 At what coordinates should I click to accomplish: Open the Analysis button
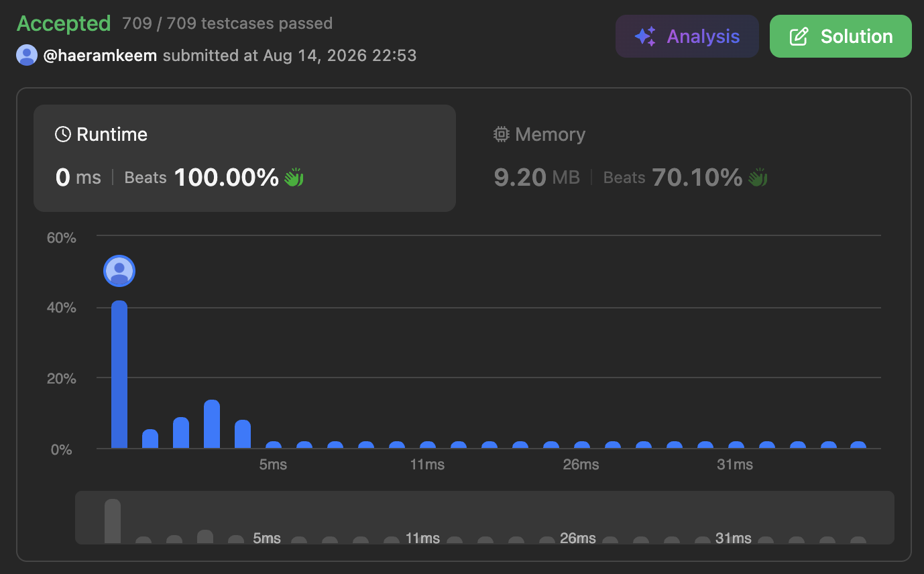687,36
